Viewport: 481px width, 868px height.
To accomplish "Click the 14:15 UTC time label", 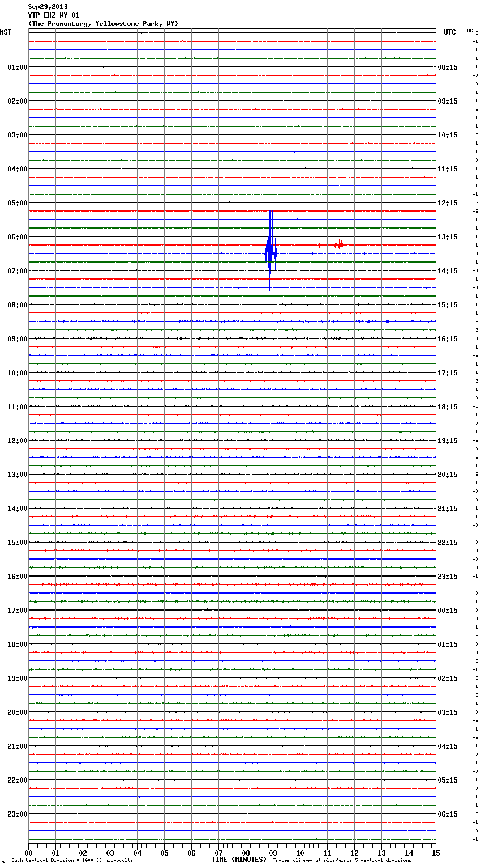I will tap(448, 271).
